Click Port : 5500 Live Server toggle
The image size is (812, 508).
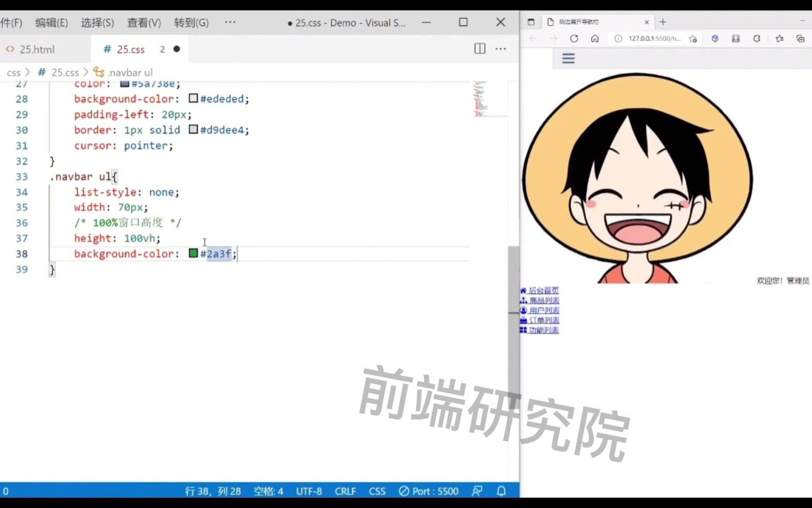click(x=429, y=491)
